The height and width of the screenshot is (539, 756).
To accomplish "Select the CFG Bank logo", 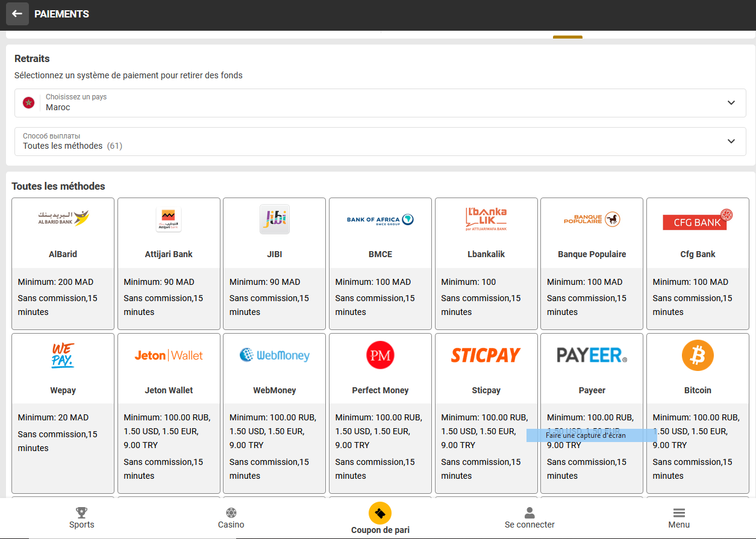I will [698, 220].
